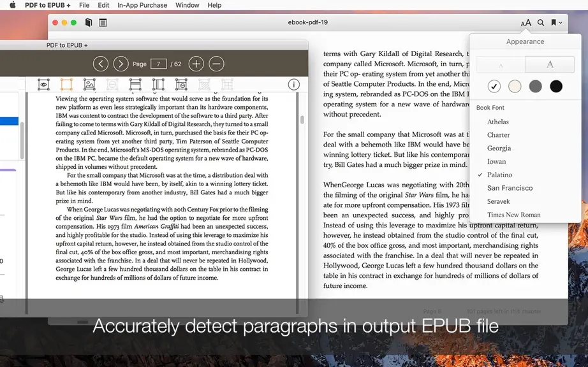Open the In-App Purchase menu

tap(142, 5)
